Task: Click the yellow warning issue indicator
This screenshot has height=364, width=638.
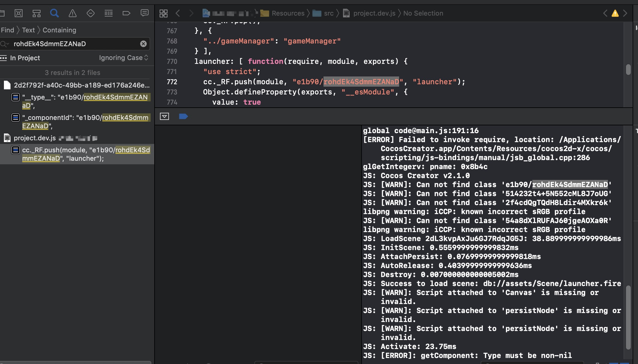Action: point(615,13)
